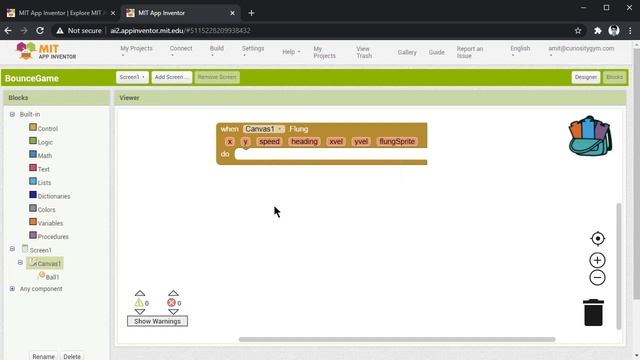The width and height of the screenshot is (640, 360).
Task: Open the browser extensions puzzle icon
Action: [598, 31]
